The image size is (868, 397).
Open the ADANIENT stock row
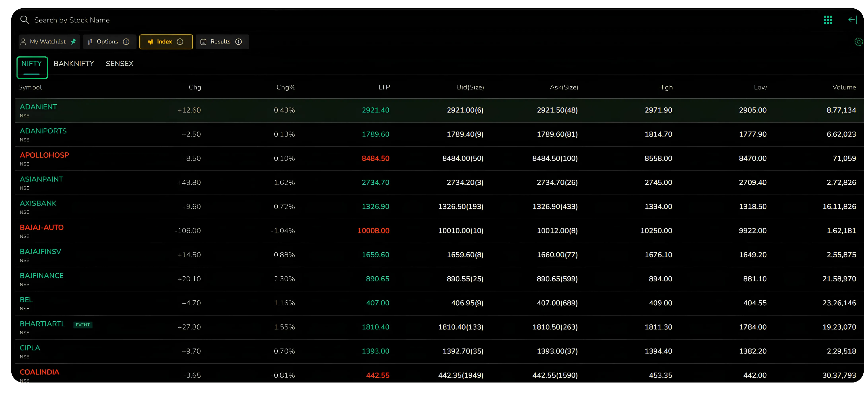click(x=439, y=110)
